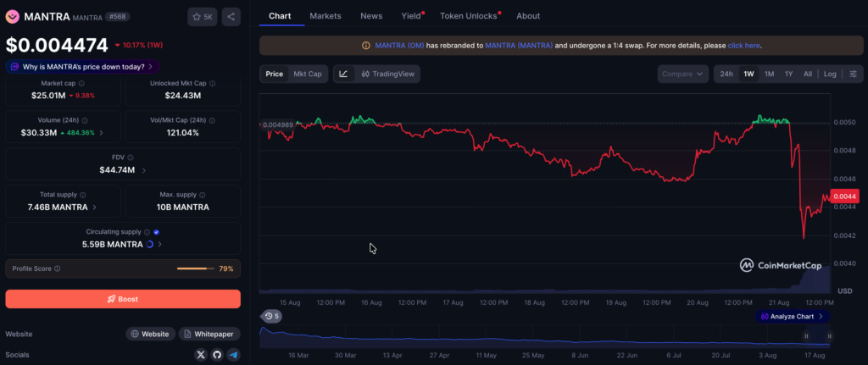Click the history events badge showing 5
The height and width of the screenshot is (365, 868).
coord(272,317)
